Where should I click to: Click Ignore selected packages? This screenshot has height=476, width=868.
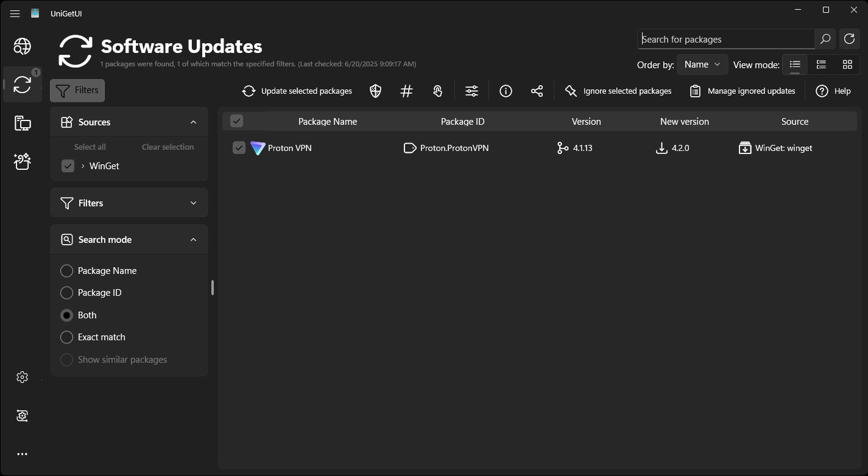618,91
